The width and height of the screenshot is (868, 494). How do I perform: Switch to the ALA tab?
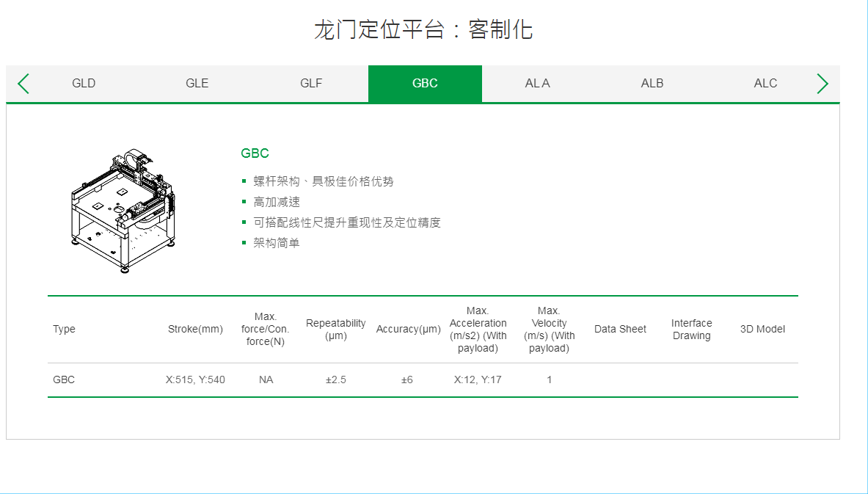tap(538, 84)
